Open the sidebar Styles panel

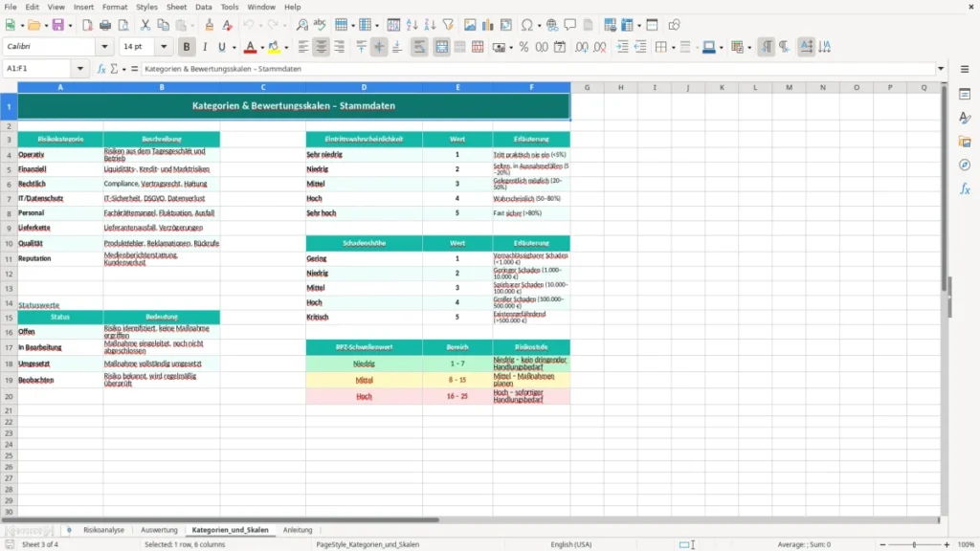[x=965, y=118]
